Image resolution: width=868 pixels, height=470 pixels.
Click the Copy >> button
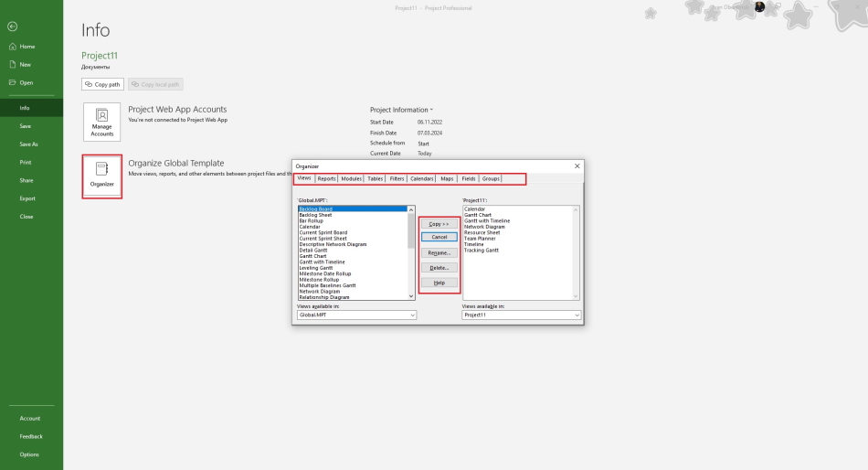[439, 224]
